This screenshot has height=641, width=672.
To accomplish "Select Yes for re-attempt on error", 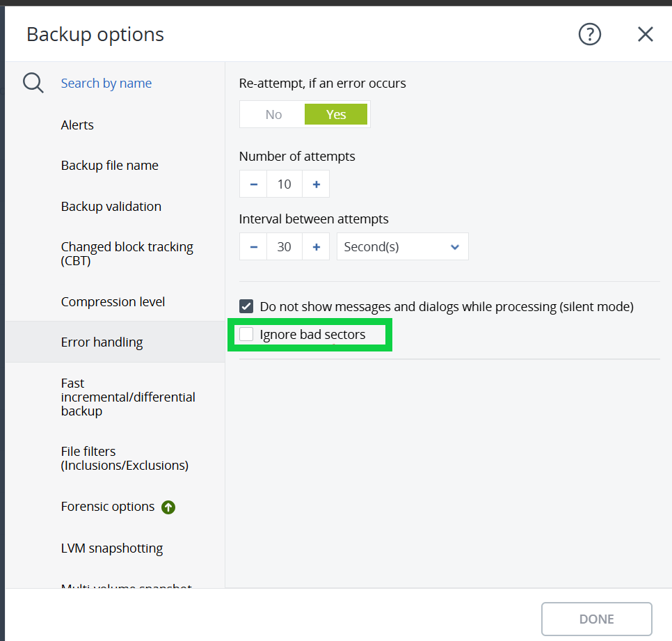I will (x=335, y=115).
